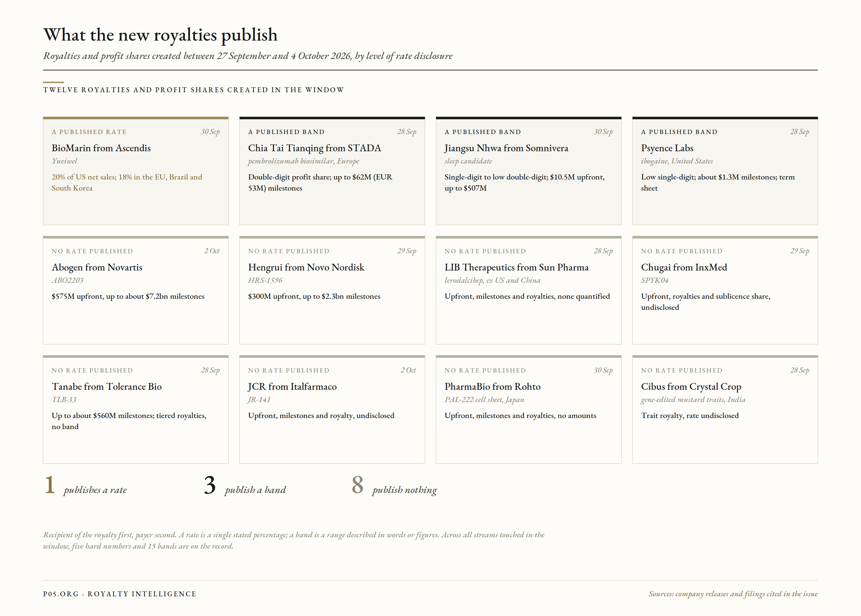861x616 pixels.
Task: Click the 'A PUBLISHED RATE' label
Action: pos(89,132)
